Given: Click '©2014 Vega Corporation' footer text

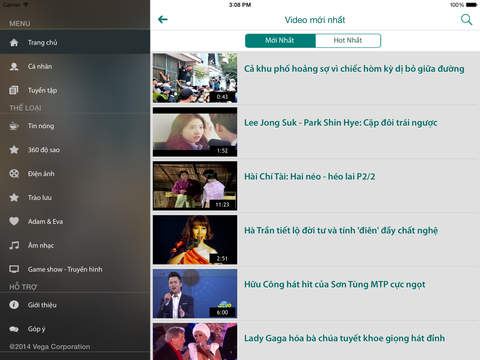Looking at the screenshot, I should click(50, 347).
